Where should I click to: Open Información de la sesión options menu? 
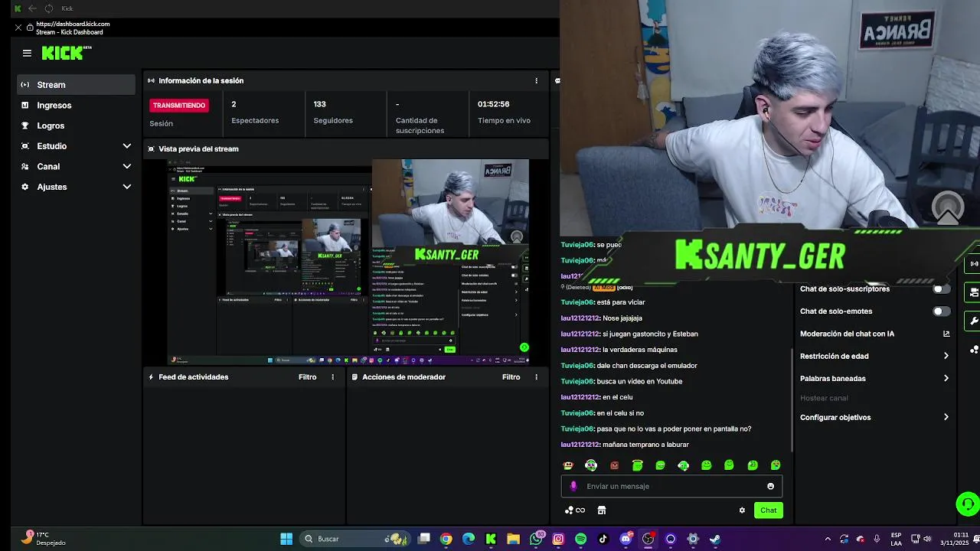(x=536, y=80)
